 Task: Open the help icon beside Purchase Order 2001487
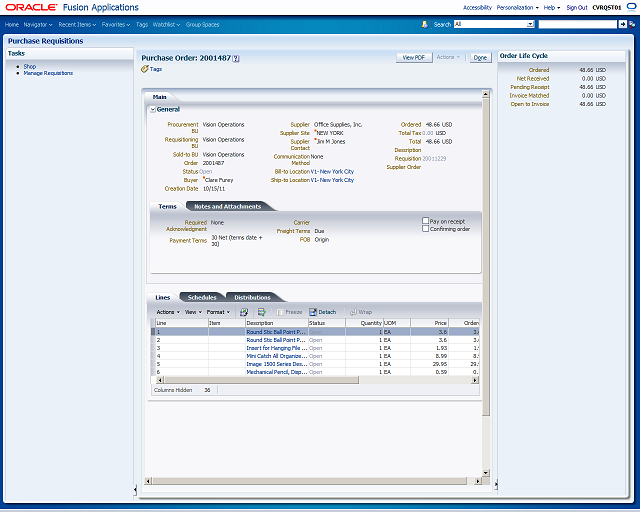pyautogui.click(x=236, y=58)
